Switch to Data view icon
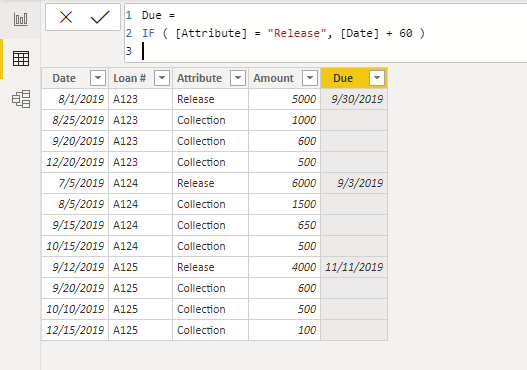The height and width of the screenshot is (370, 527). (x=21, y=58)
